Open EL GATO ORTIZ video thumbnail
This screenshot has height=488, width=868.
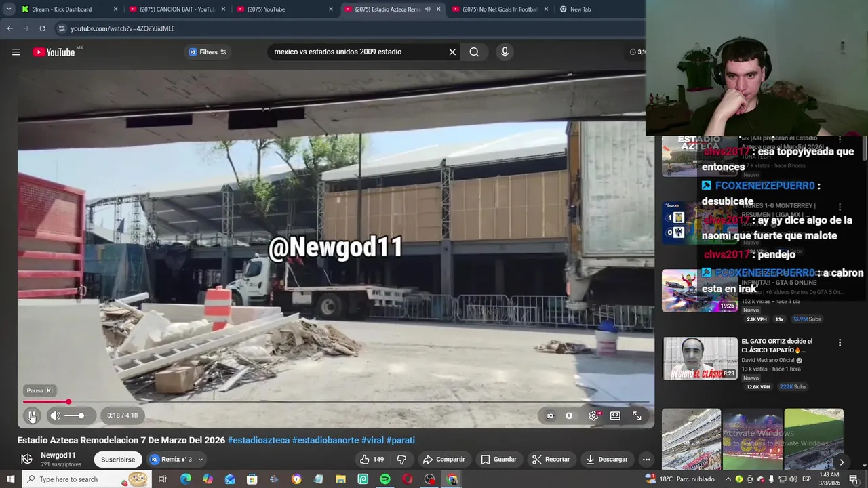click(699, 359)
